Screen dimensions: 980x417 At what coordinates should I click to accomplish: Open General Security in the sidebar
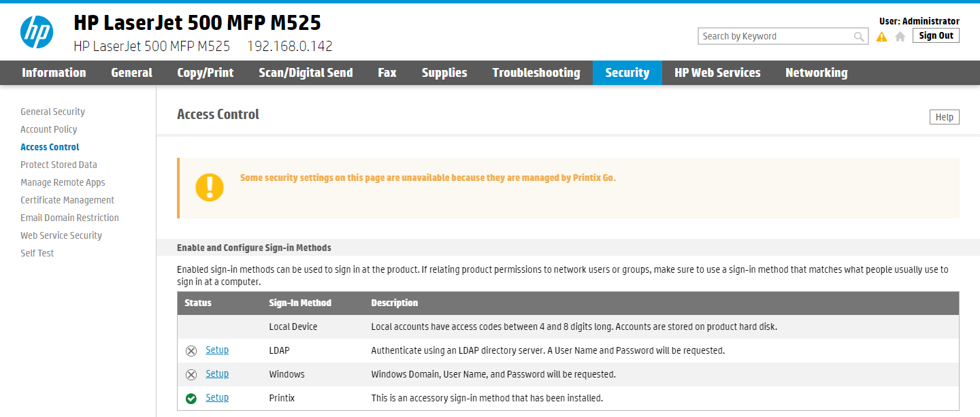coord(52,112)
